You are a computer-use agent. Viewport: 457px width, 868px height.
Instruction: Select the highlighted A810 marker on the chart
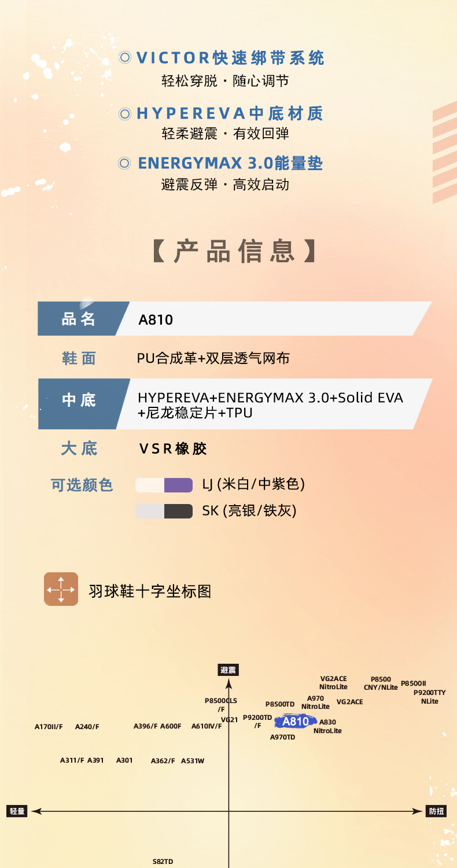pos(296,722)
